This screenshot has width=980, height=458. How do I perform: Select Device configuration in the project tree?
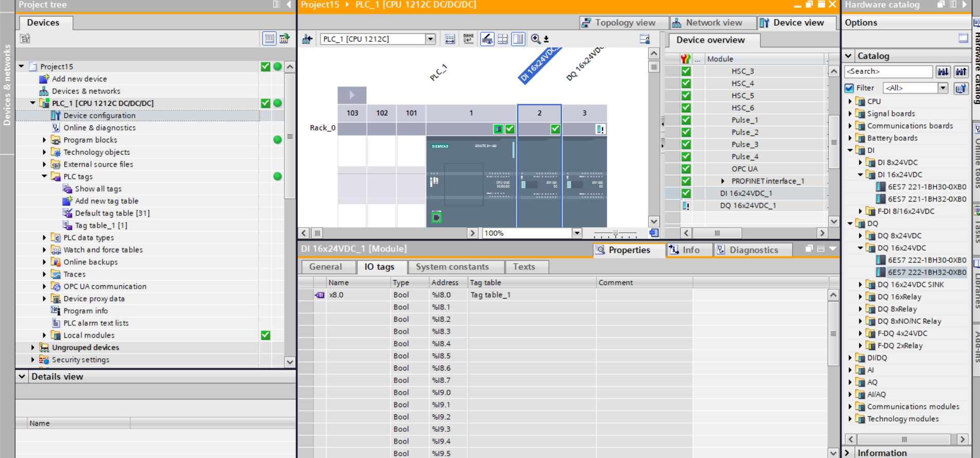99,116
